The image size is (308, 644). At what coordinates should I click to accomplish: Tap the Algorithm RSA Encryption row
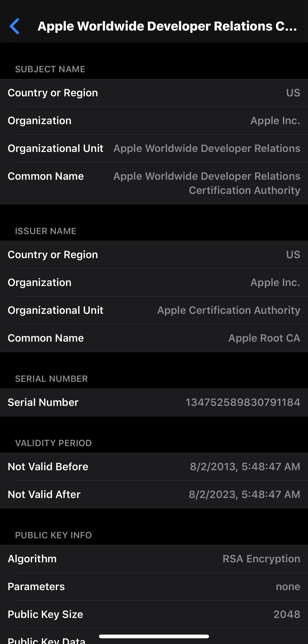(154, 559)
